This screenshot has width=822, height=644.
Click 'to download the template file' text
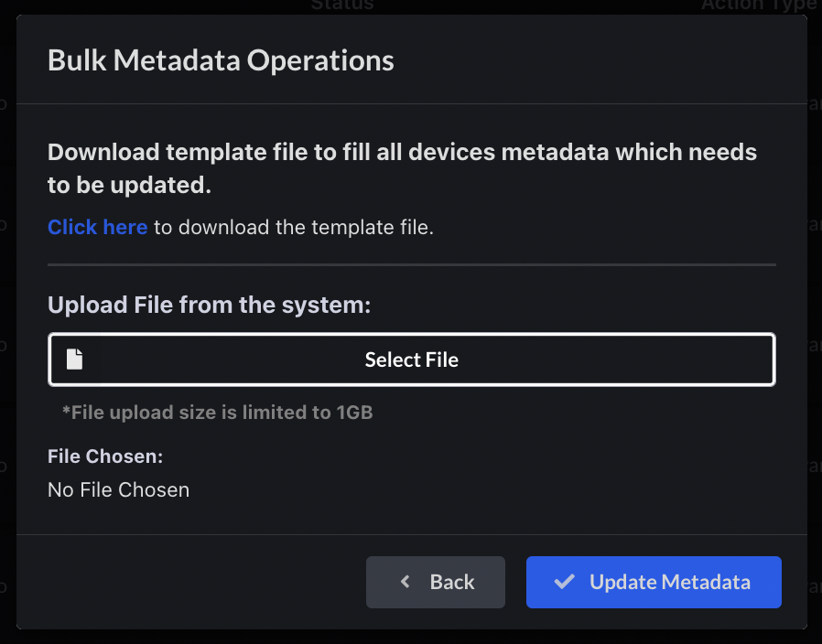tap(294, 228)
